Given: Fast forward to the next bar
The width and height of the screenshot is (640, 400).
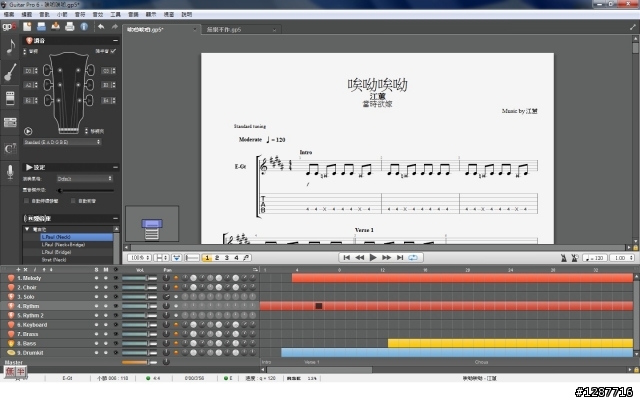Looking at the screenshot, I should (386, 258).
